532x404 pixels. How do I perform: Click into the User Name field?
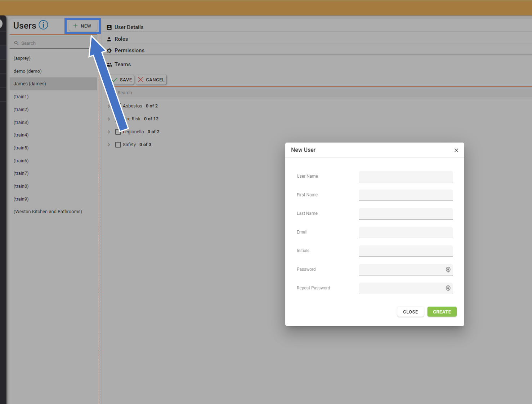[x=406, y=176]
